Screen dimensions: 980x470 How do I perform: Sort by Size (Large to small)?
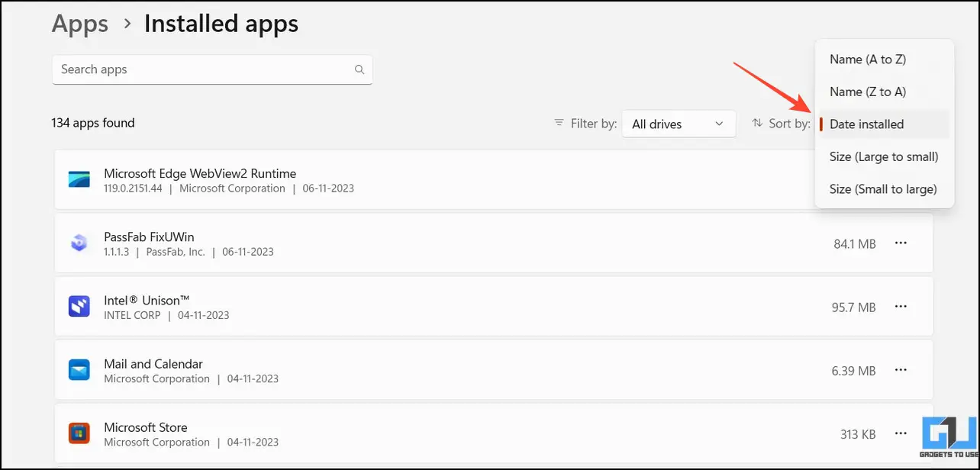click(x=885, y=156)
